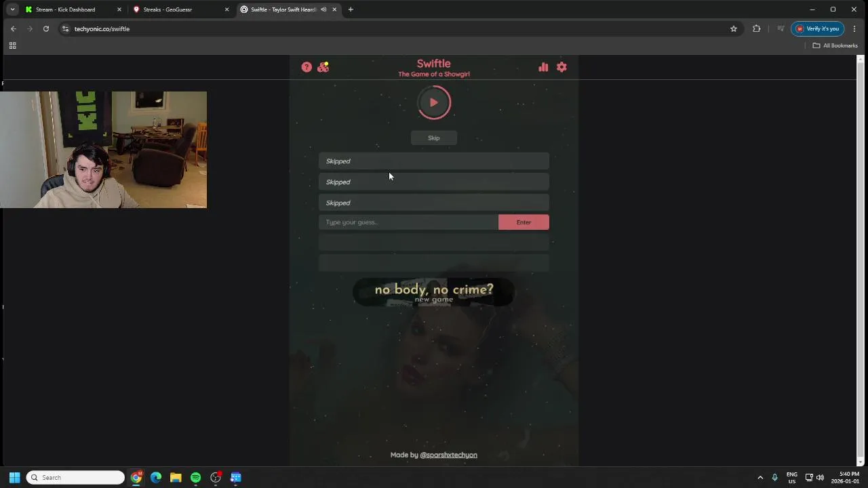Open the All Bookmarks folder
This screenshot has width=868, height=488.
point(835,45)
